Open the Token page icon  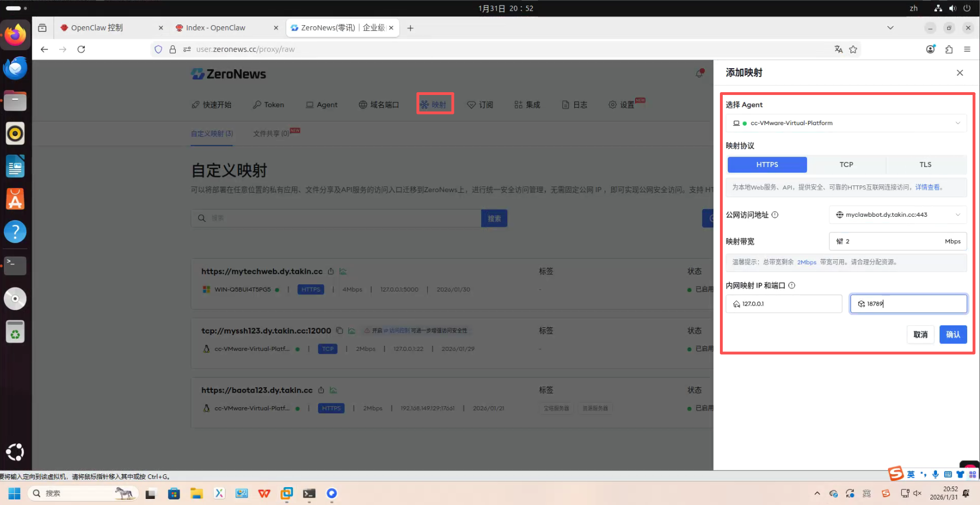269,104
